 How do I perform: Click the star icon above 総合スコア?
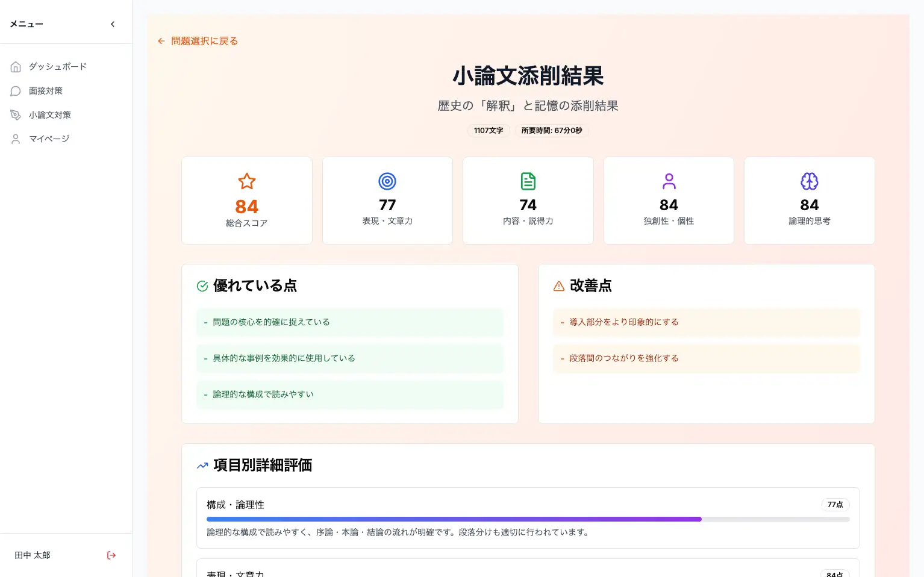(x=247, y=181)
